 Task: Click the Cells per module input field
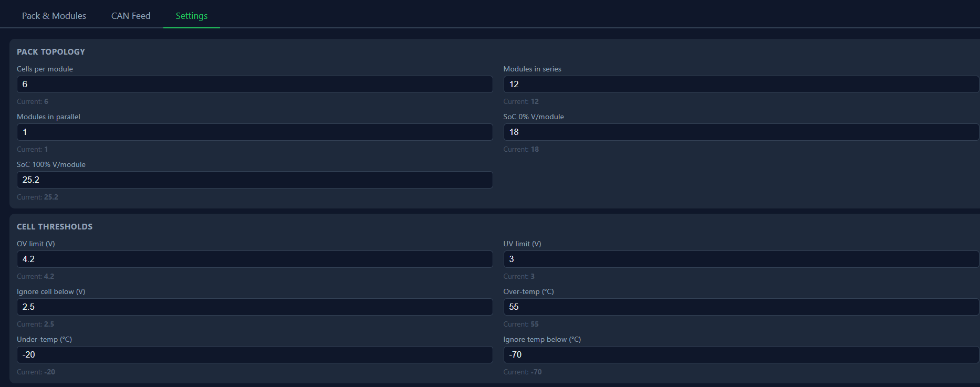pos(255,85)
